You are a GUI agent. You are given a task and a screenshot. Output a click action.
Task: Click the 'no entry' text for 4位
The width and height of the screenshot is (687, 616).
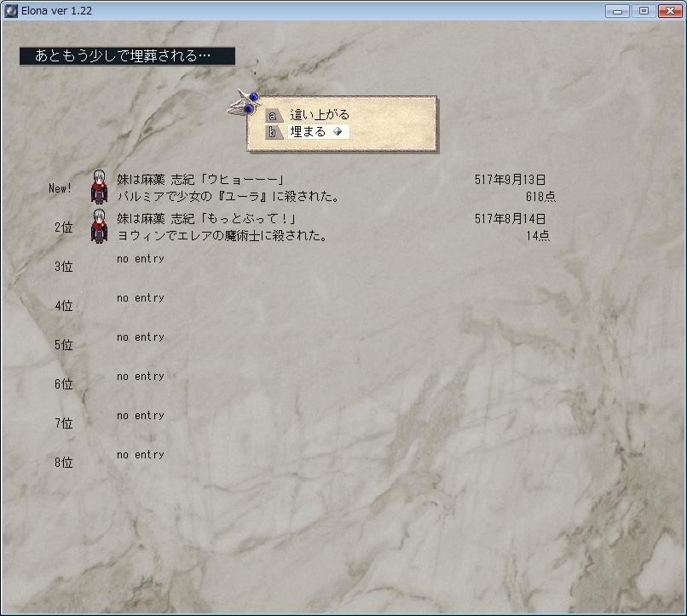[x=140, y=297]
